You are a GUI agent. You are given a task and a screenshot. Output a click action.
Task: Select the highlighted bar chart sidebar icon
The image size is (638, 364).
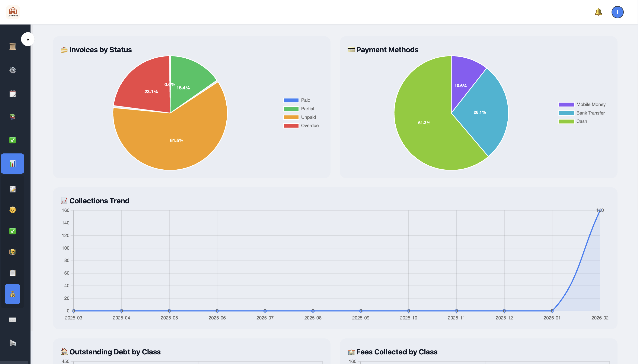click(13, 163)
